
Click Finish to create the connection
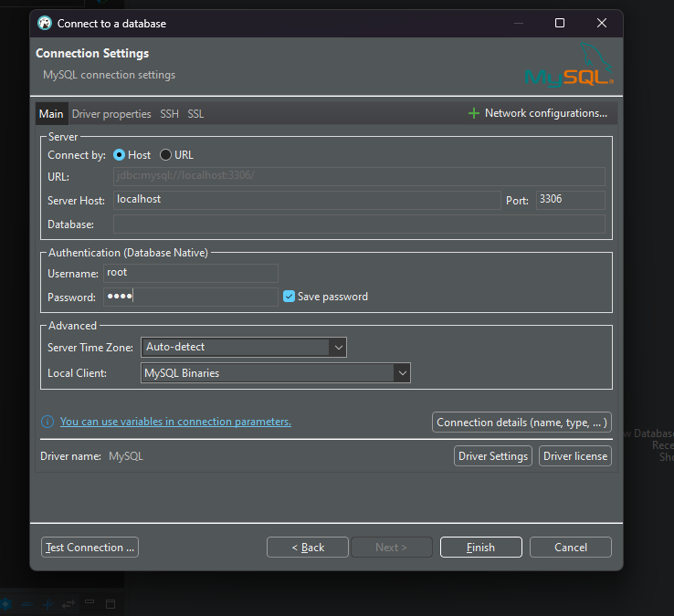(x=481, y=548)
